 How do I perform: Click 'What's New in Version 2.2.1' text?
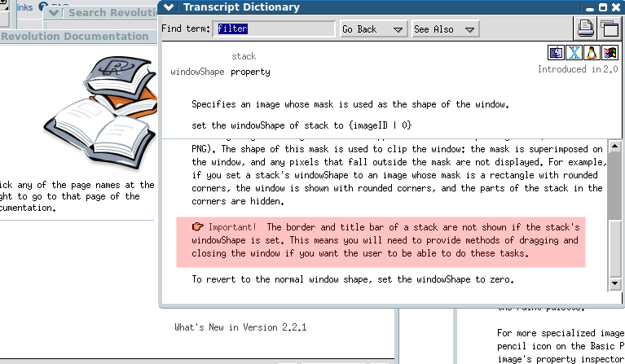(240, 327)
